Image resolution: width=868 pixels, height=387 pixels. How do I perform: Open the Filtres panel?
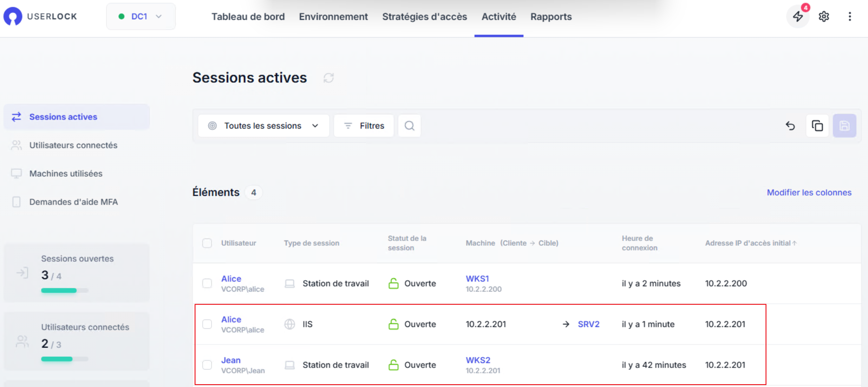click(364, 126)
